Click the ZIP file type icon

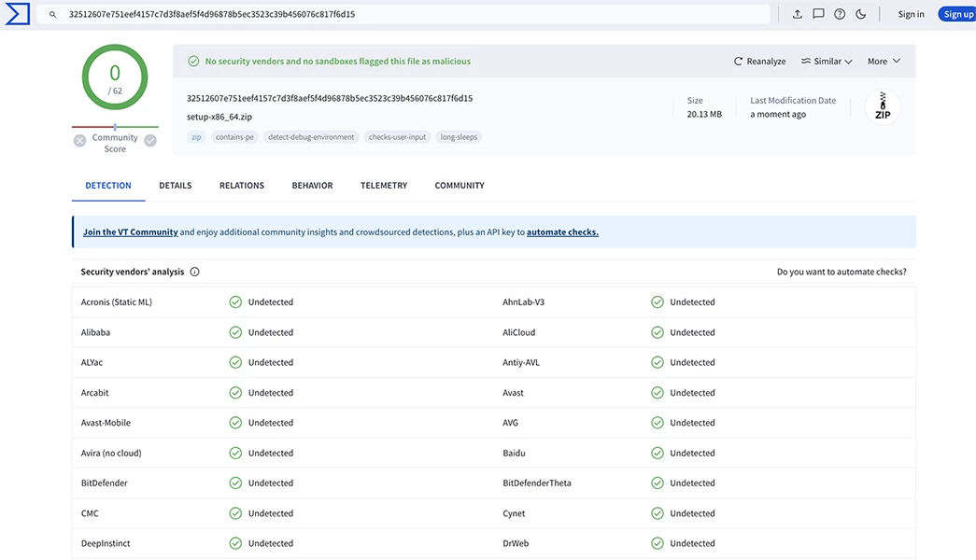tap(883, 106)
